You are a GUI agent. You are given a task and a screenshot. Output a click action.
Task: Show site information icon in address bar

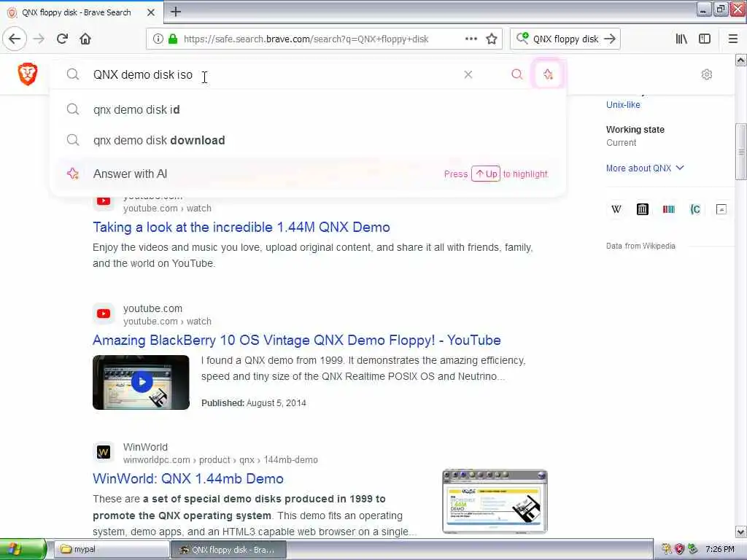(x=158, y=39)
